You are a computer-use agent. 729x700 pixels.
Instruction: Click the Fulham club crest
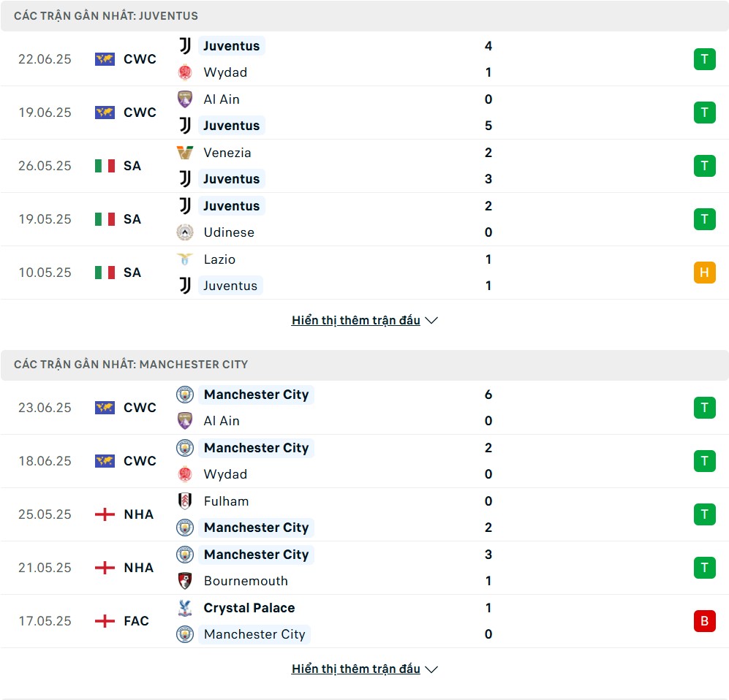point(185,501)
